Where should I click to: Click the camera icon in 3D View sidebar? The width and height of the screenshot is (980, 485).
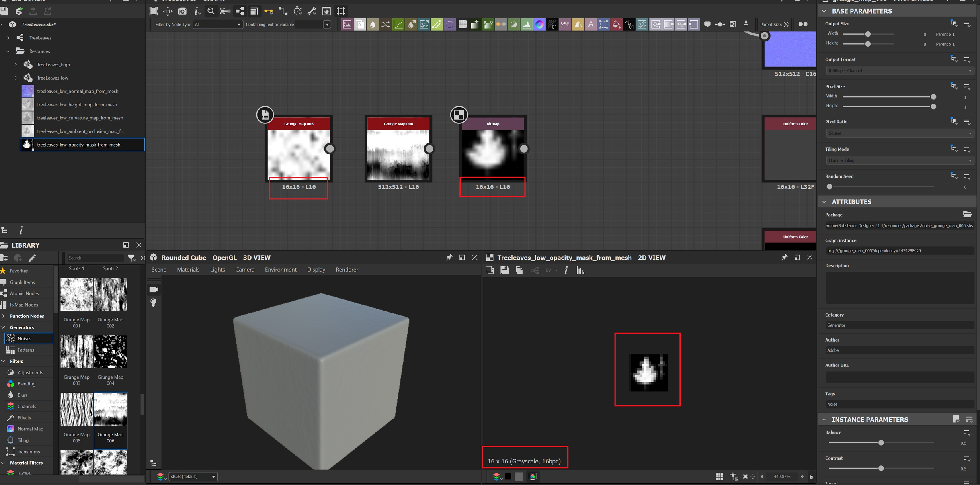tap(154, 289)
